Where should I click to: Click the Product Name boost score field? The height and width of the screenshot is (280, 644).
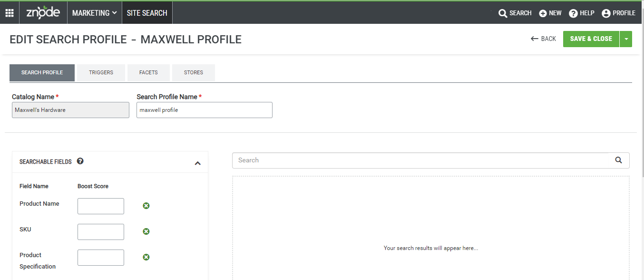(x=101, y=206)
